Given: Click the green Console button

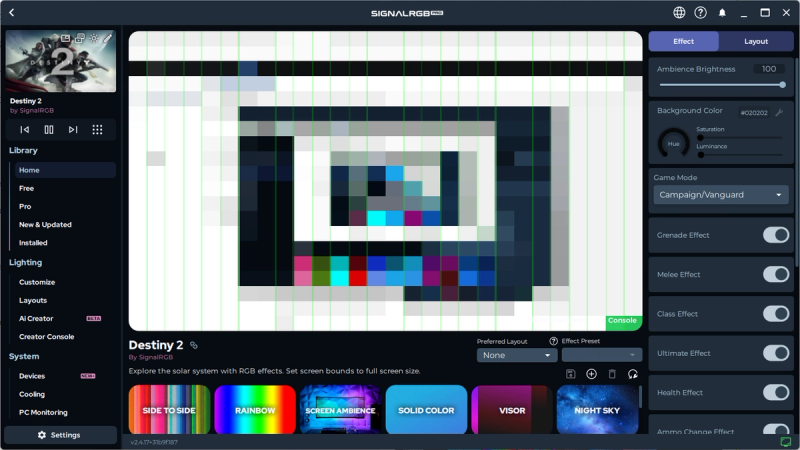Looking at the screenshot, I should (x=622, y=321).
